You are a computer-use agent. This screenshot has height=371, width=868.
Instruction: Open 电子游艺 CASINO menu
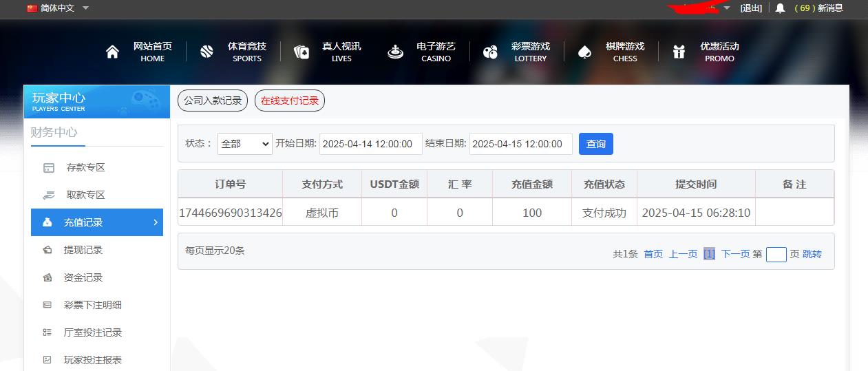pyautogui.click(x=436, y=52)
